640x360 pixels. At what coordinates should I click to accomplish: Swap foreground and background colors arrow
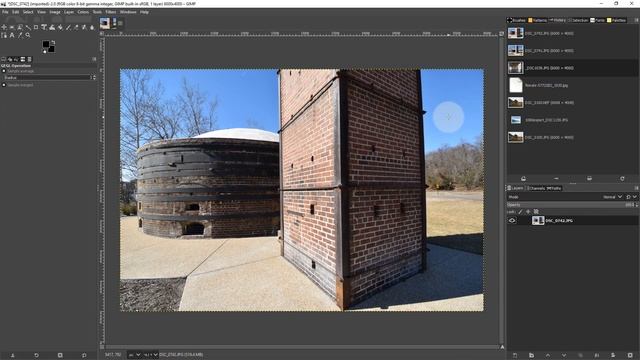click(53, 42)
